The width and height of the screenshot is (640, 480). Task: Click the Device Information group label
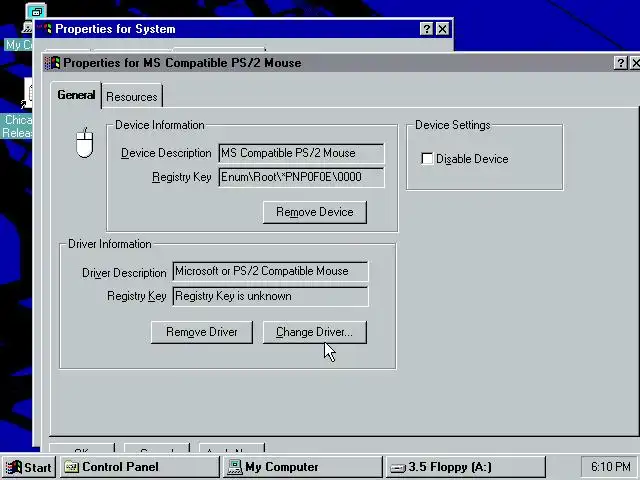160,125
